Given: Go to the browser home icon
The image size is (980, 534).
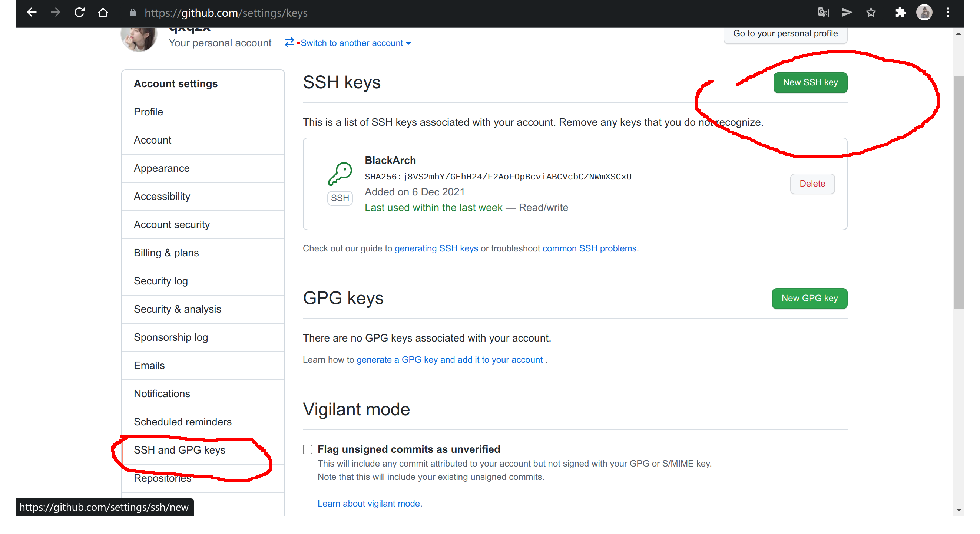Looking at the screenshot, I should click(x=103, y=13).
